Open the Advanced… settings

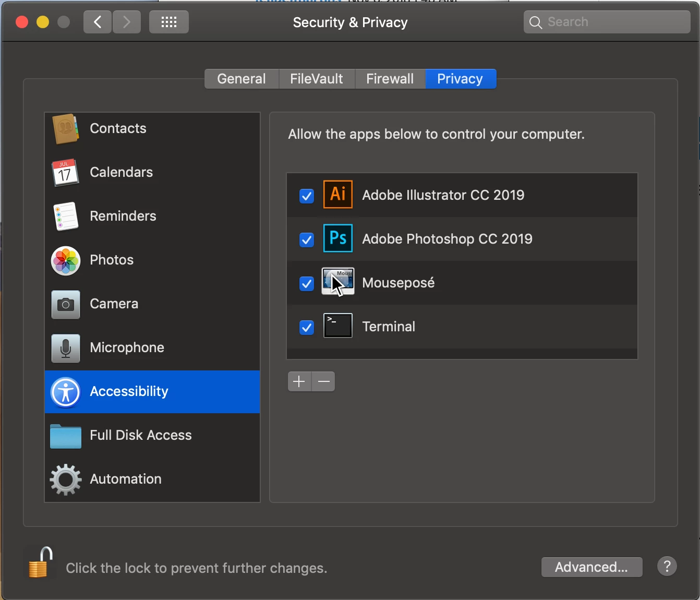point(592,567)
